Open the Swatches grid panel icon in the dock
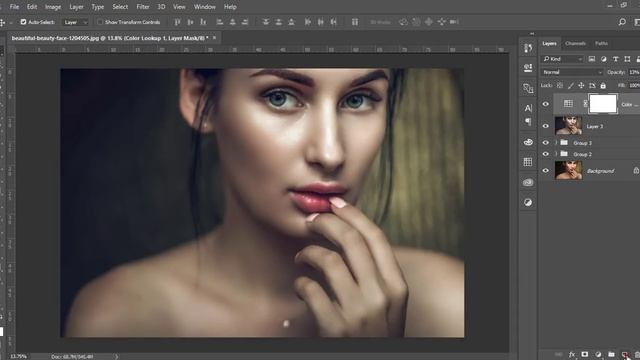The height and width of the screenshot is (360, 640). [x=528, y=162]
